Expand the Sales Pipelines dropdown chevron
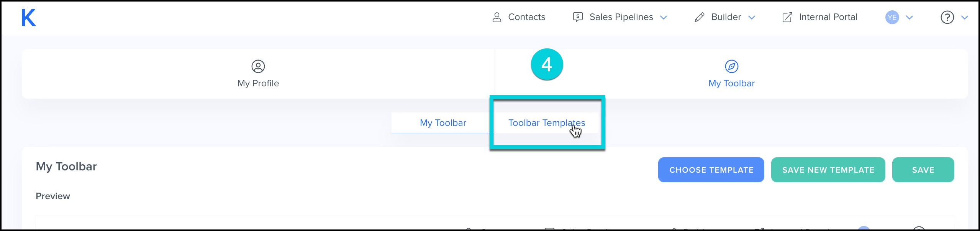Viewport: 980px width, 231px height. (x=664, y=17)
